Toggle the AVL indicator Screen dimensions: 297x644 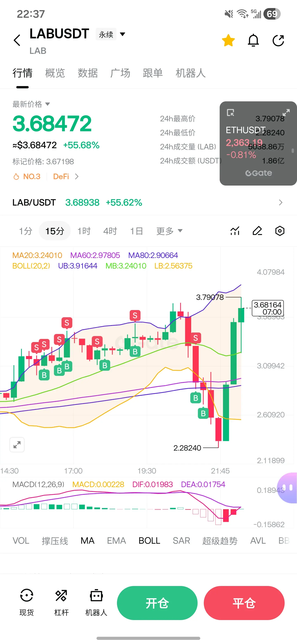click(x=258, y=541)
